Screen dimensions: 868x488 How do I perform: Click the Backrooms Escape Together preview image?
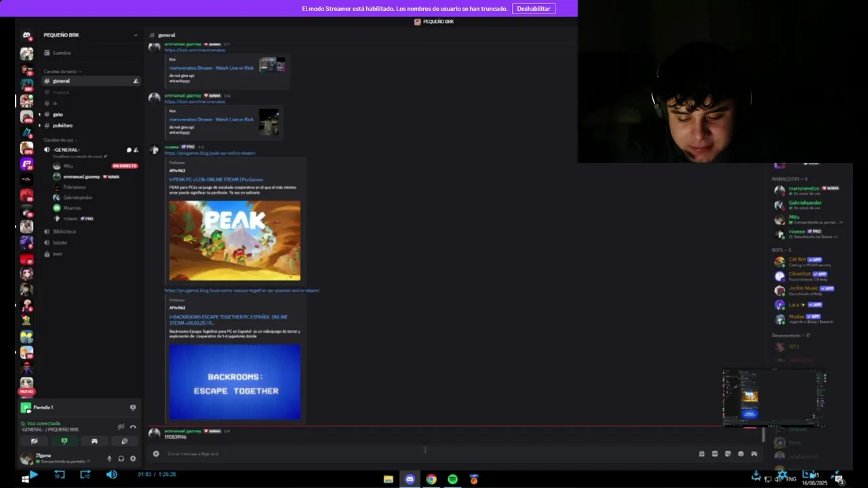point(235,382)
